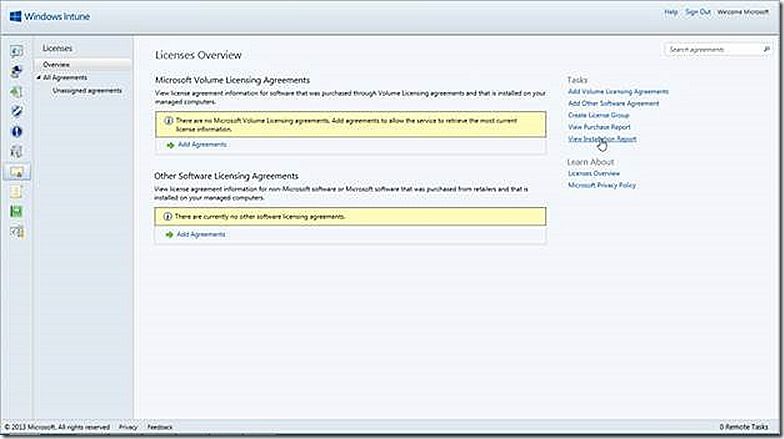Click the Windows Intune logo
The height and width of the screenshot is (439, 784).
(50, 16)
